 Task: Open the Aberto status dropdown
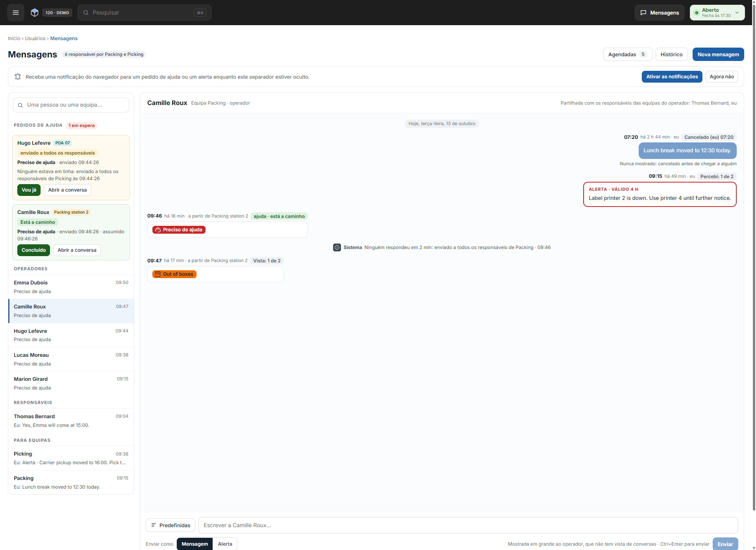pyautogui.click(x=717, y=13)
